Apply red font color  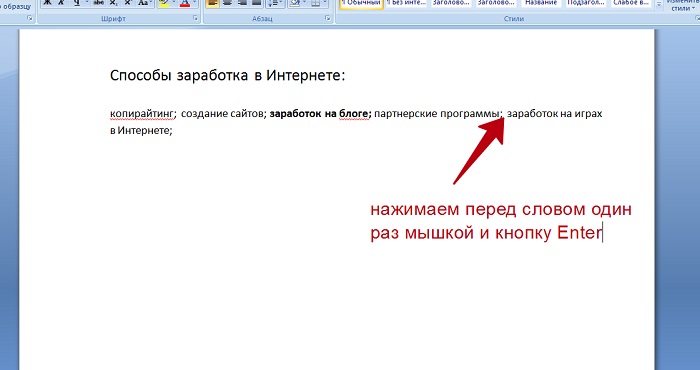[x=184, y=3]
